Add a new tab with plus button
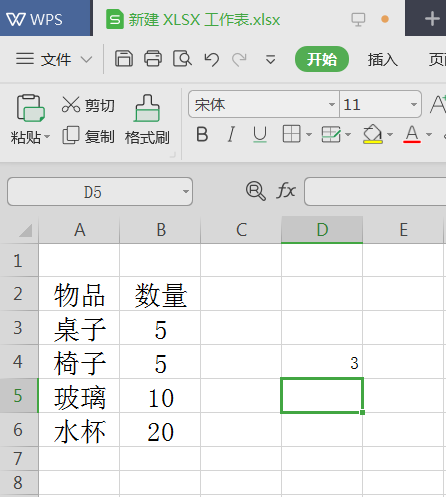This screenshot has width=446, height=497. tap(432, 19)
